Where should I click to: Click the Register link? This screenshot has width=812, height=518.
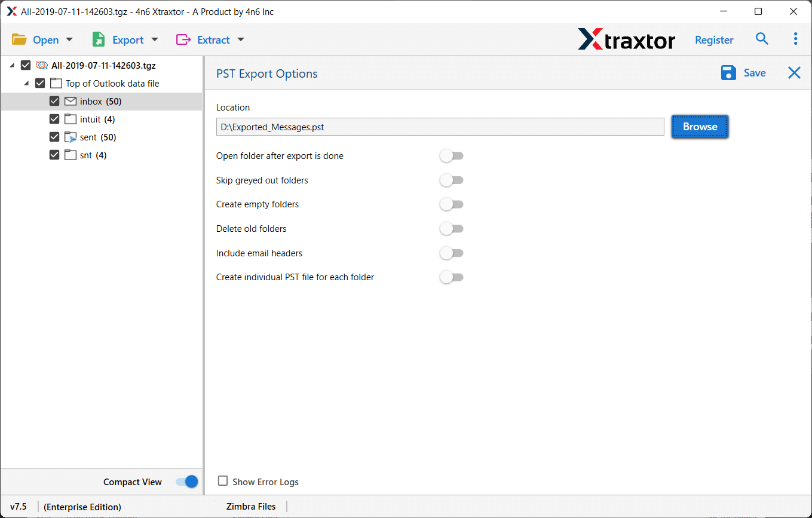pos(714,40)
